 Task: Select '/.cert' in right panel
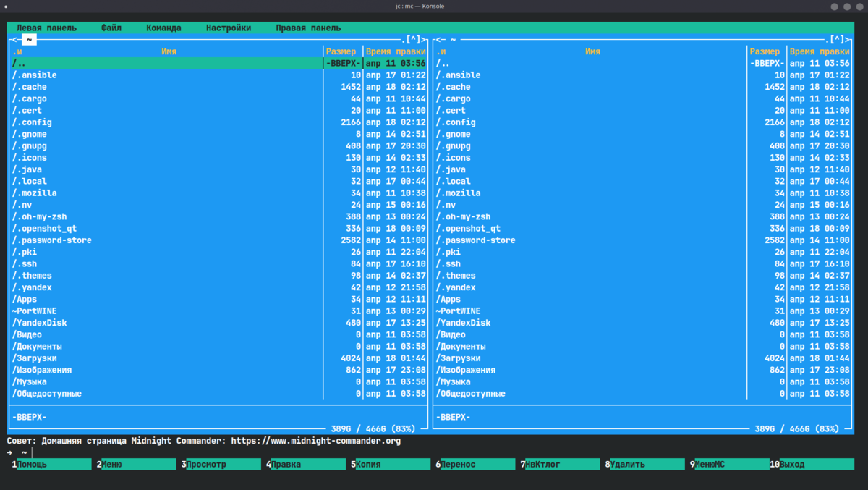643,111
